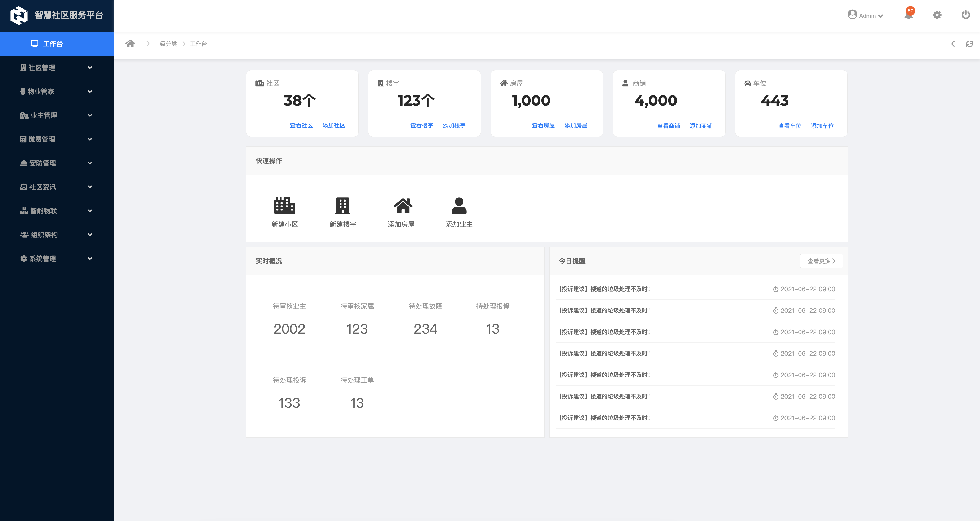
Task: Click the 物业管家 sidebar icon
Action: (x=23, y=91)
